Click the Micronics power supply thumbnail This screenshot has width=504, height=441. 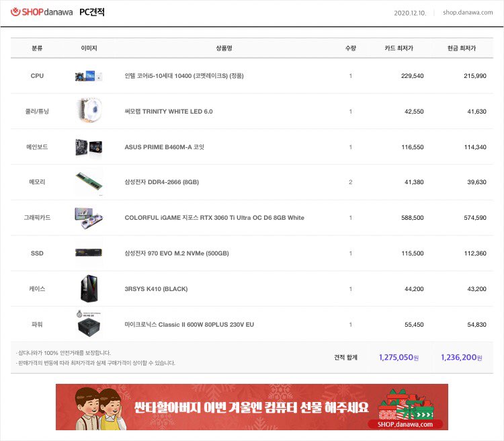click(x=89, y=324)
